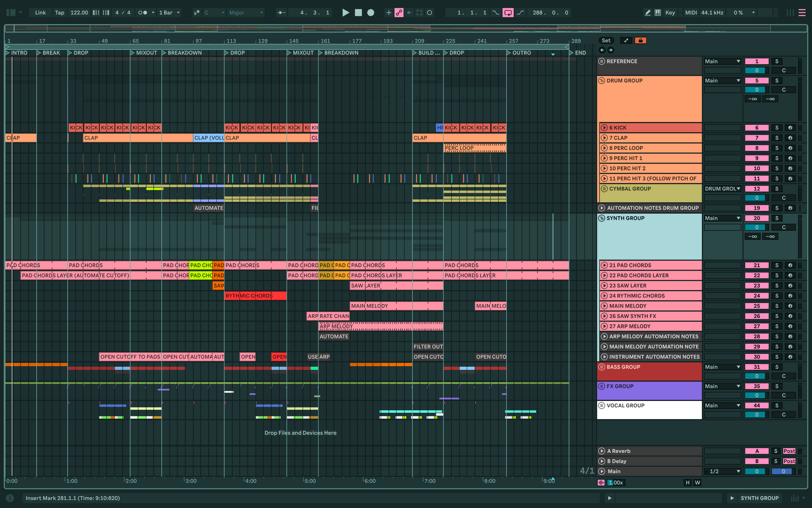
Task: Open the scale root C dropdown
Action: (x=214, y=13)
